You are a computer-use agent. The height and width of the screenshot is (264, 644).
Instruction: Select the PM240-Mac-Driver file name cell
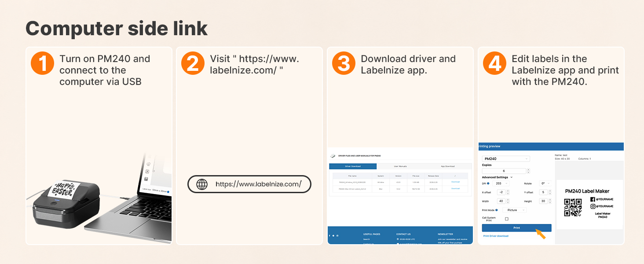(x=352, y=189)
